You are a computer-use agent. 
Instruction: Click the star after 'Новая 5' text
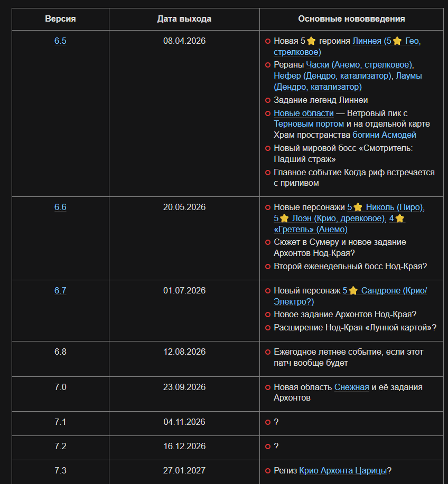pos(311,41)
